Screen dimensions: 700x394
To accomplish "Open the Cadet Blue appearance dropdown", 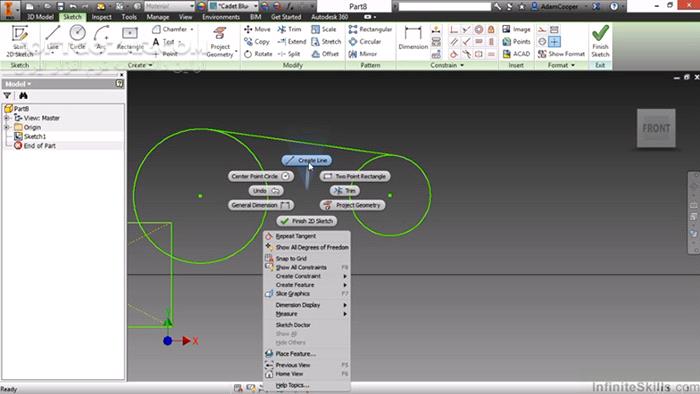I will tap(256, 6).
